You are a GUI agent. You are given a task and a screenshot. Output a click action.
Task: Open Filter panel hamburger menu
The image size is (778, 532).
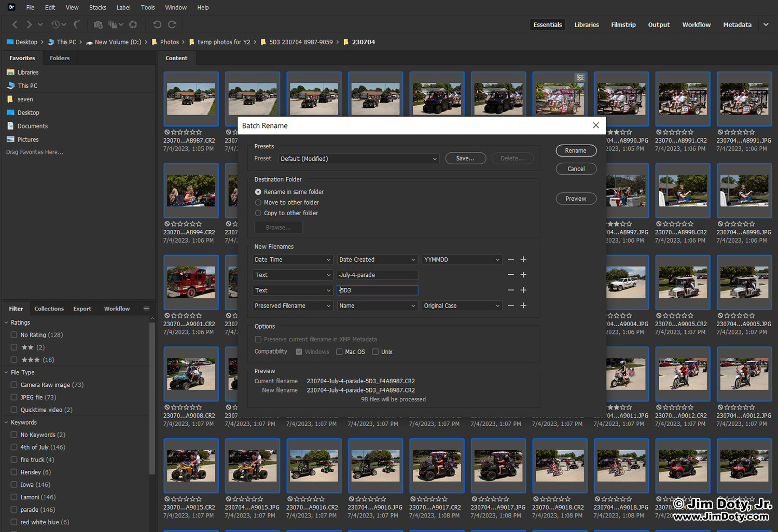click(x=146, y=309)
